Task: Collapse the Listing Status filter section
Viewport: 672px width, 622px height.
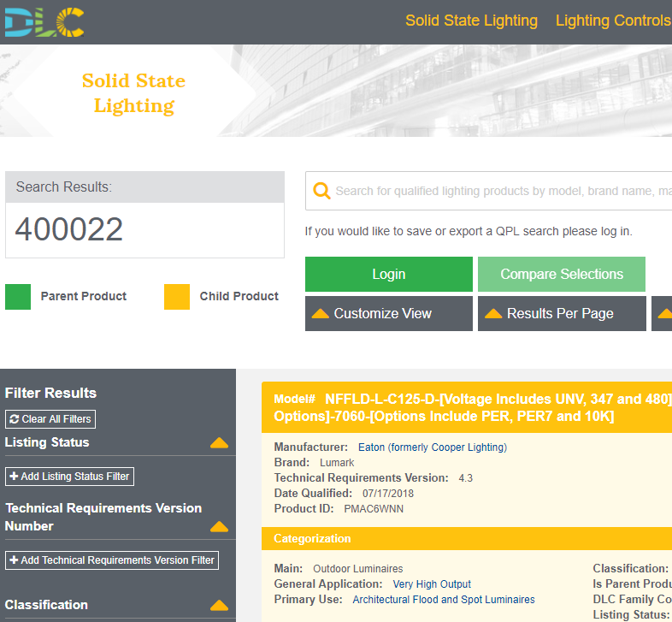Action: tap(219, 442)
